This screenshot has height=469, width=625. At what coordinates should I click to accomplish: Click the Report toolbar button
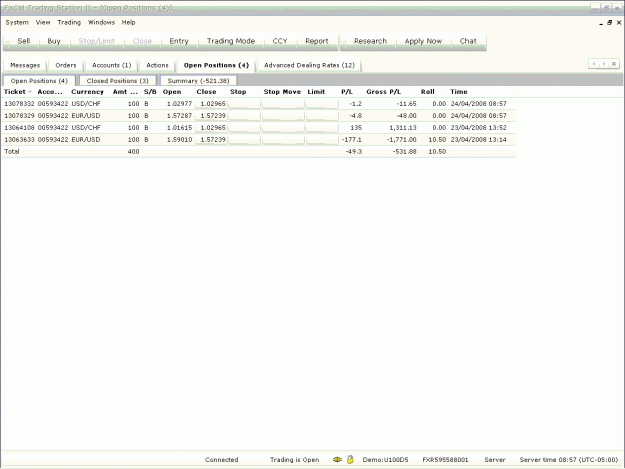pos(317,41)
